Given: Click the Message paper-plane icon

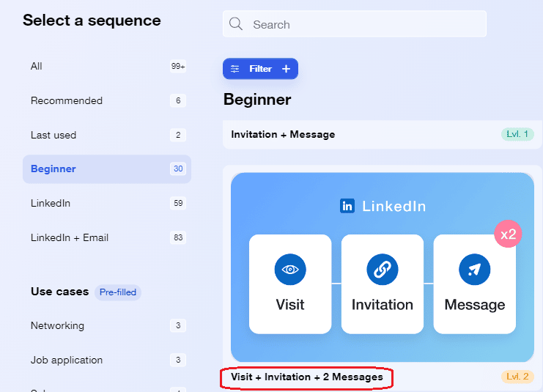Looking at the screenshot, I should click(474, 270).
